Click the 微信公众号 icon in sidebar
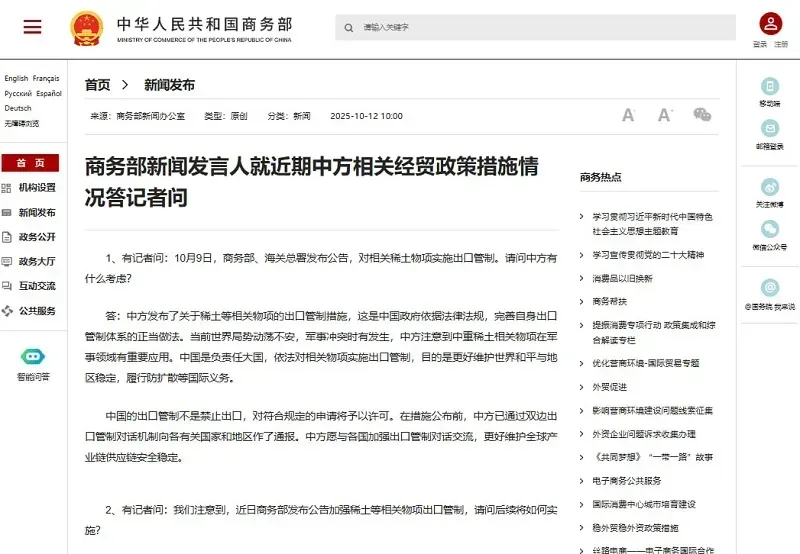Viewport: 800px width, 554px height. [769, 230]
